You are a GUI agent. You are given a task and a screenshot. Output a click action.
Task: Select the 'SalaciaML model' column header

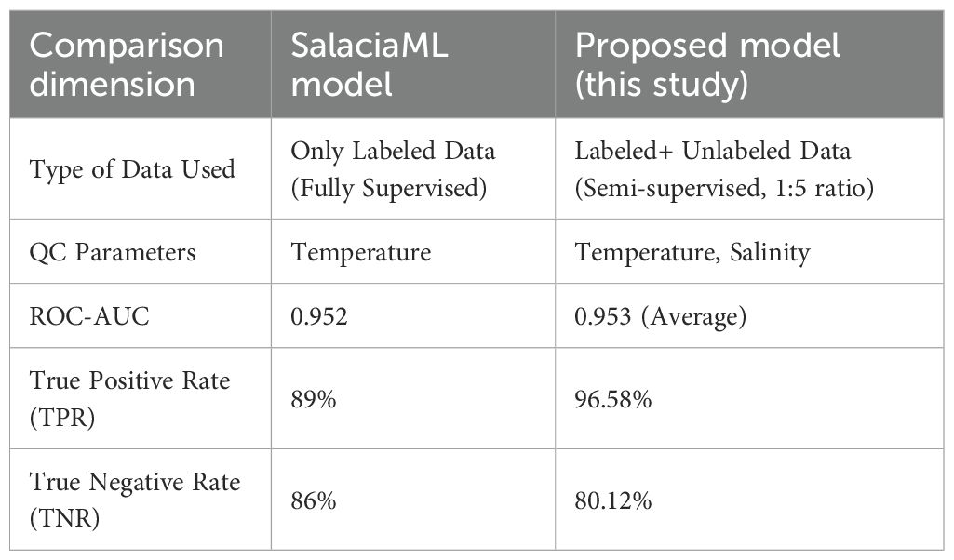coord(370,64)
